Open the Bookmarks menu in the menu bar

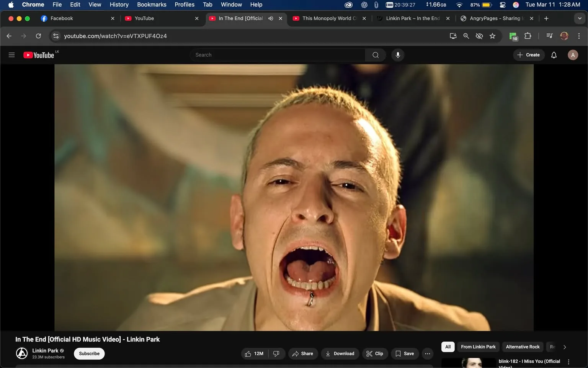click(152, 5)
